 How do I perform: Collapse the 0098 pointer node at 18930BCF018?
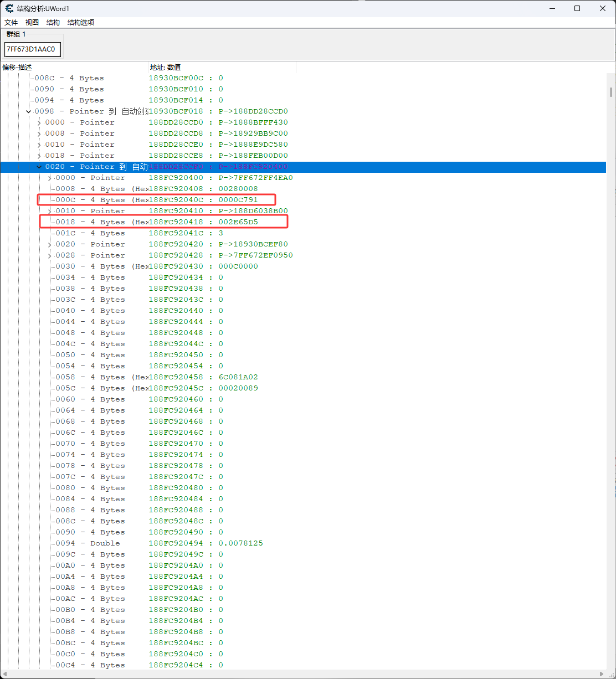click(29, 111)
